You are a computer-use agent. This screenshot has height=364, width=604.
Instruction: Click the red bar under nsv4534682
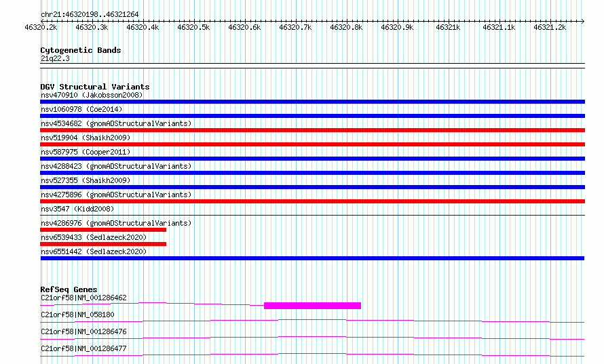tap(312, 130)
